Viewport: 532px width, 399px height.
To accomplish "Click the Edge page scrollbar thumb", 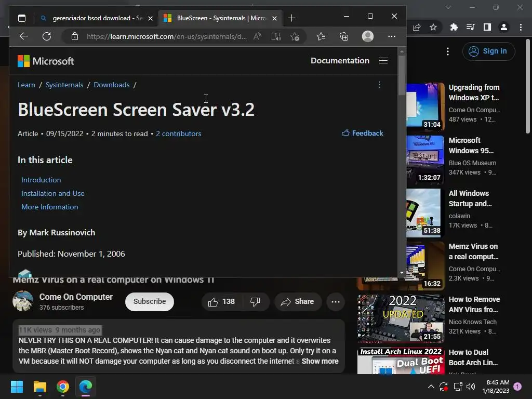I will [402, 75].
